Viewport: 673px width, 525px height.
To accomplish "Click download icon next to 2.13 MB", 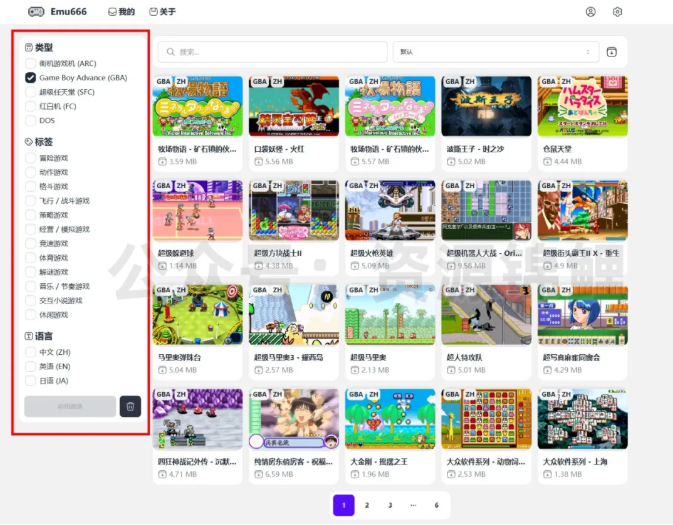I will coord(355,370).
